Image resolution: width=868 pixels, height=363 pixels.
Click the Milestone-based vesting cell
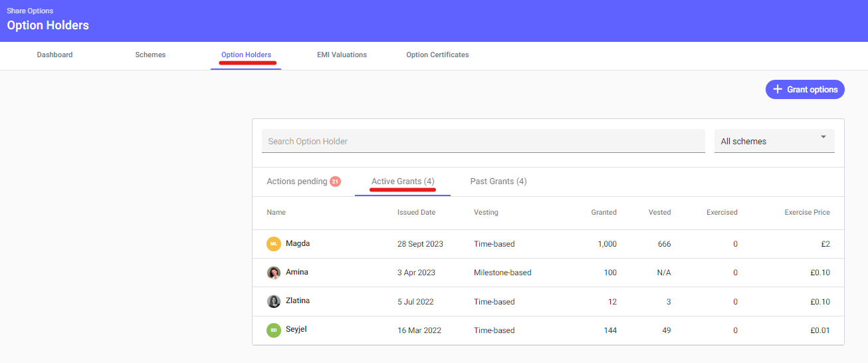(502, 273)
